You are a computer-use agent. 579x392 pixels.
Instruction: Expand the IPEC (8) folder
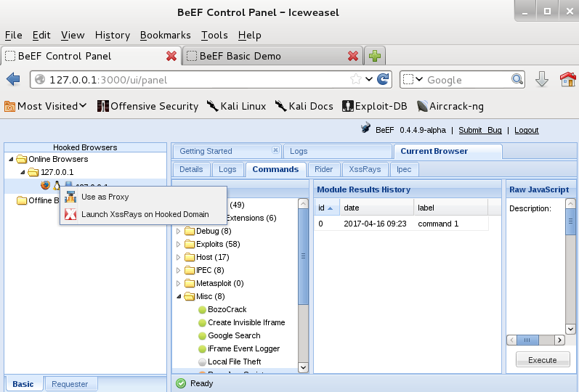point(179,270)
